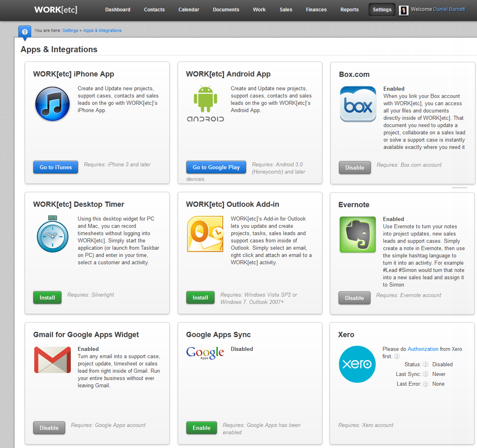Image resolution: width=477 pixels, height=448 pixels.
Task: Click the iTunes music note icon
Action: click(53, 104)
